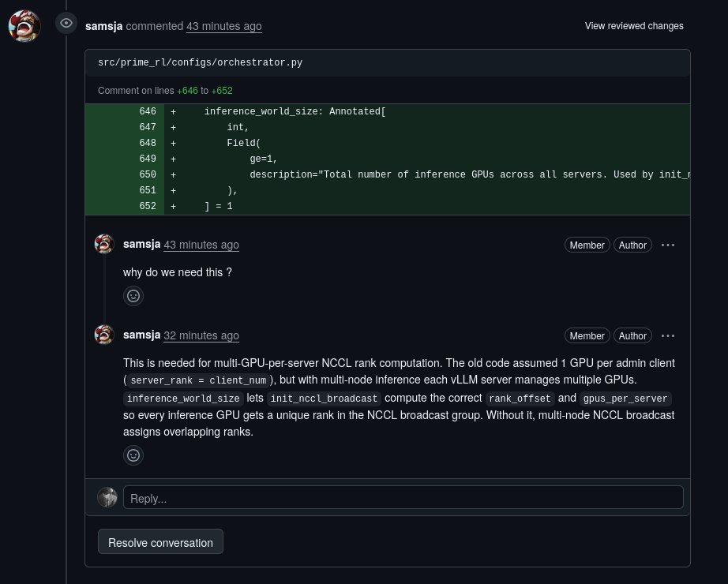Click the Reply... input field
The height and width of the screenshot is (584, 728).
pos(403,498)
